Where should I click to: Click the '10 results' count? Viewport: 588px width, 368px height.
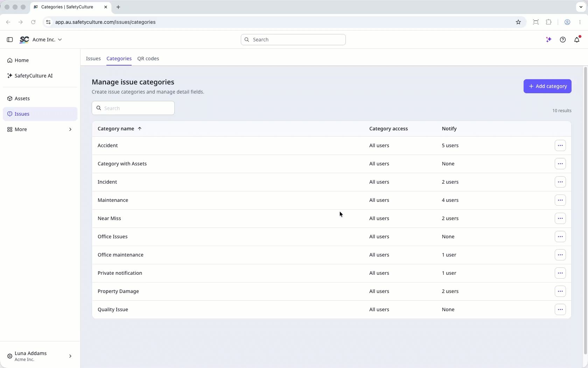click(562, 110)
